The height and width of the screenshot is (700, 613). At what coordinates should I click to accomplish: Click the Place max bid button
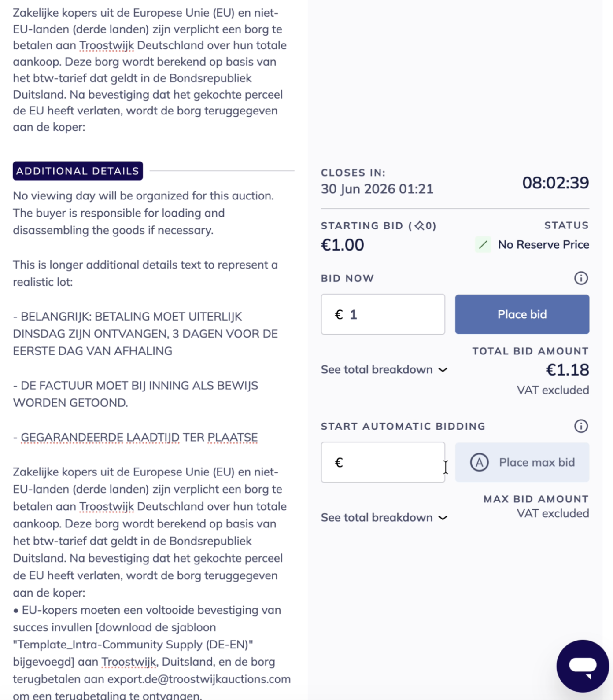pos(522,462)
